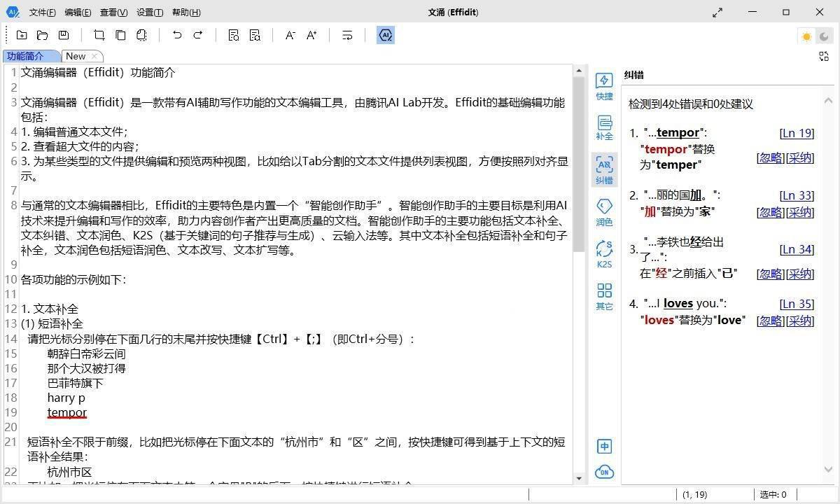The width and height of the screenshot is (840, 504).
Task: Decrease font size with A- icon
Action: click(x=290, y=35)
